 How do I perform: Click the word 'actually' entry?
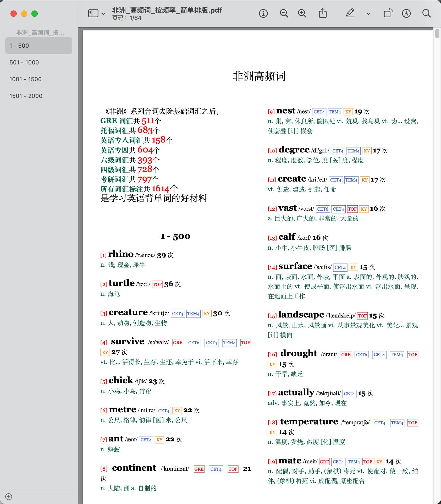tap(296, 392)
